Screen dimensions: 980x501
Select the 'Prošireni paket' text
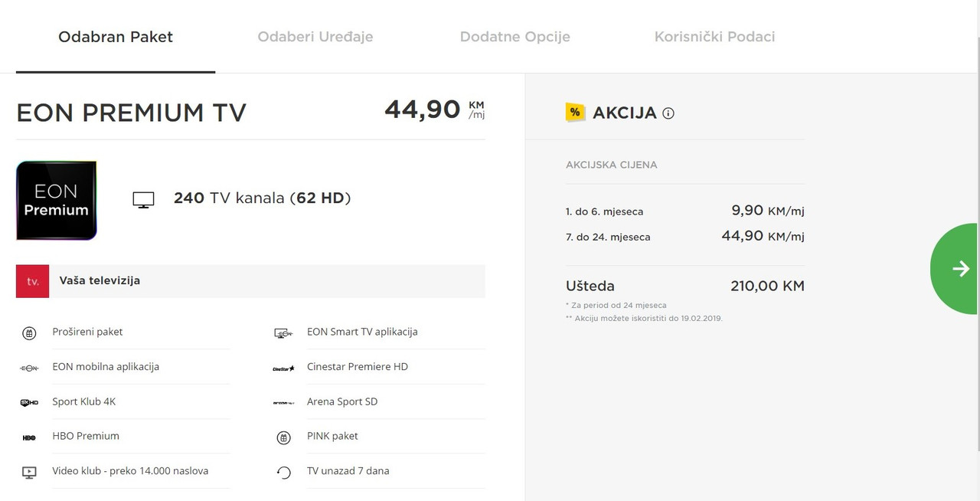(87, 332)
